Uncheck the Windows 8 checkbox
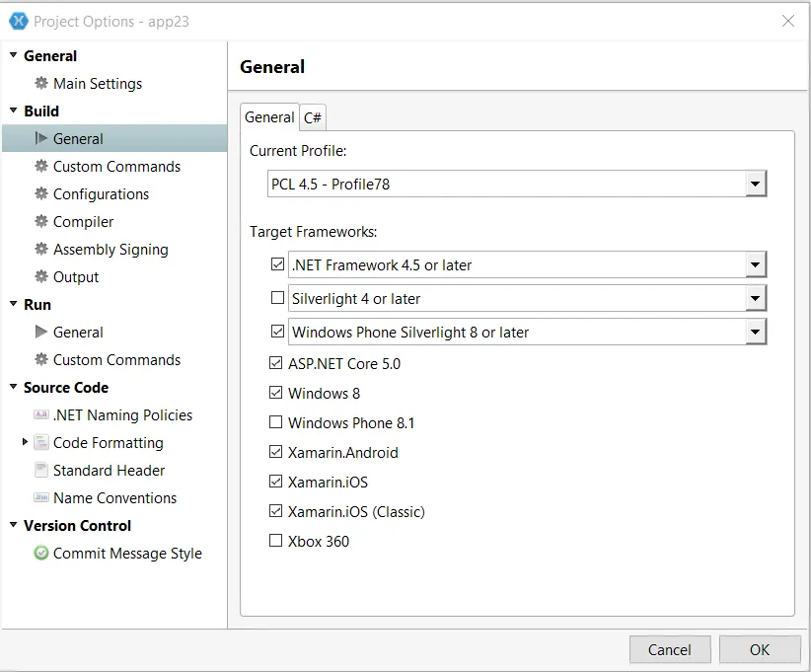The height and width of the screenshot is (672, 811). [x=276, y=393]
